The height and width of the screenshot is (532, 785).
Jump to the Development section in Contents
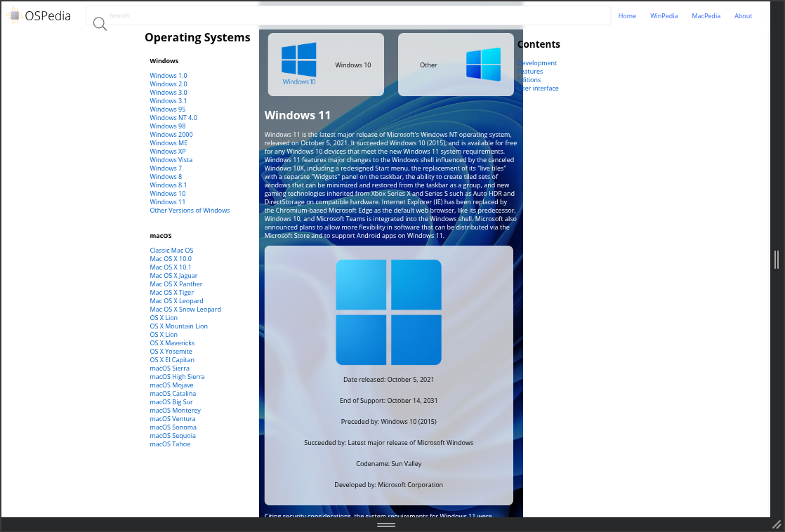[x=538, y=63]
